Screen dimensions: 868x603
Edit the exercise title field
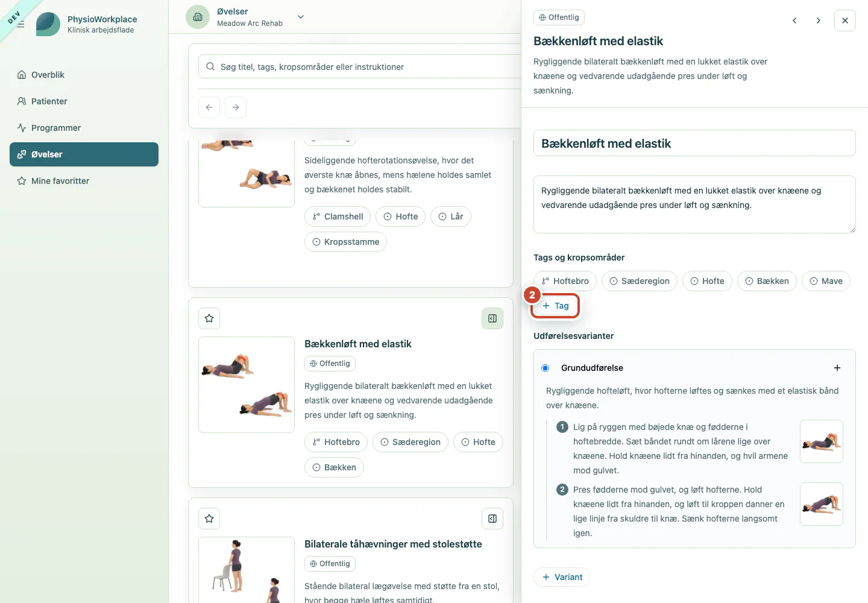tap(694, 144)
